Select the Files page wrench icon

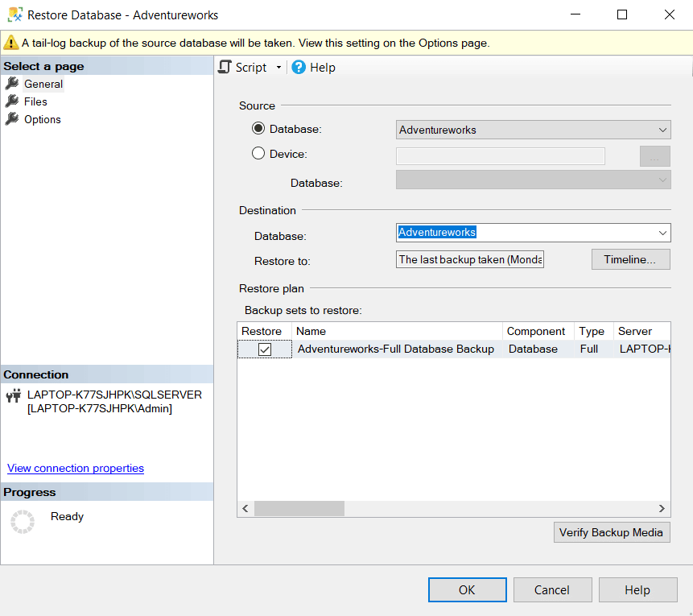(x=12, y=101)
